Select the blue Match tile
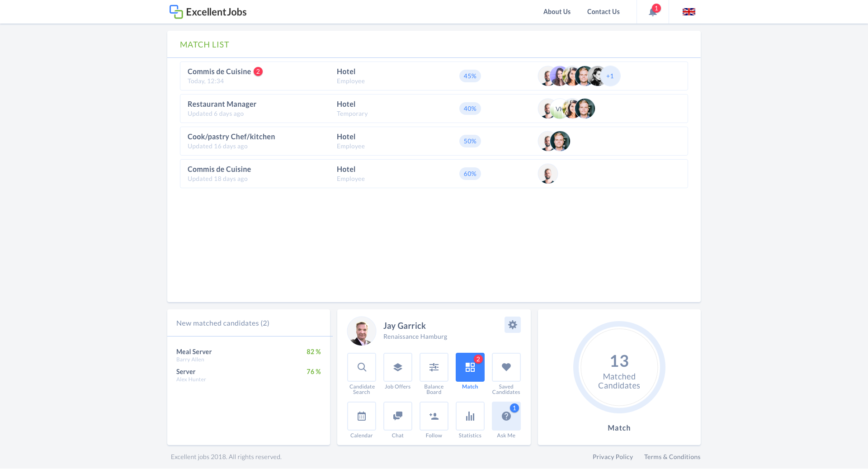868x469 pixels. coord(470,367)
